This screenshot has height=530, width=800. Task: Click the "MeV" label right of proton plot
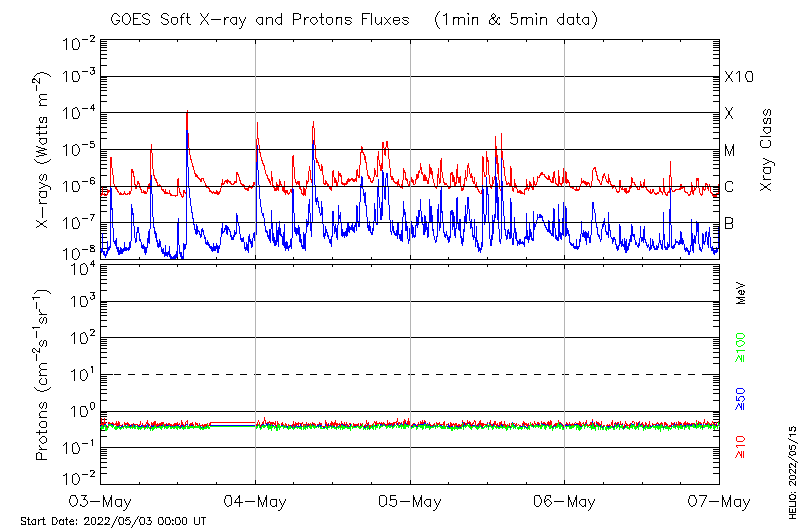(x=742, y=292)
